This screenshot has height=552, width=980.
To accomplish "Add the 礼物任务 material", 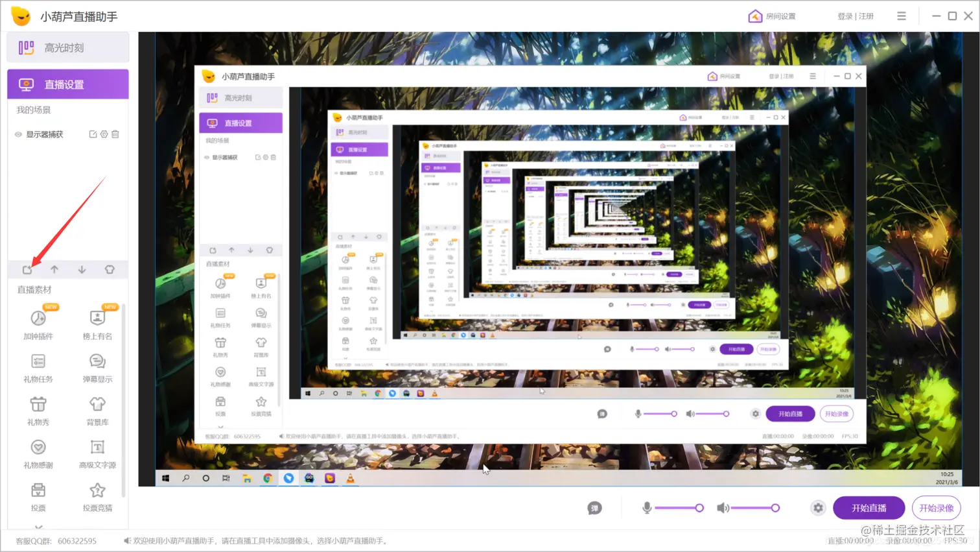I will (x=38, y=368).
